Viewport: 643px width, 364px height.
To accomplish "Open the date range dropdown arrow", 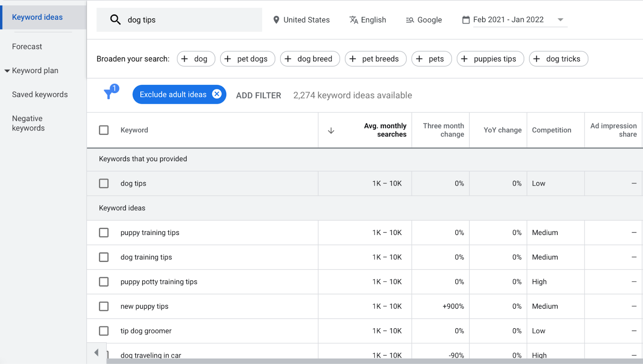I will (x=561, y=20).
